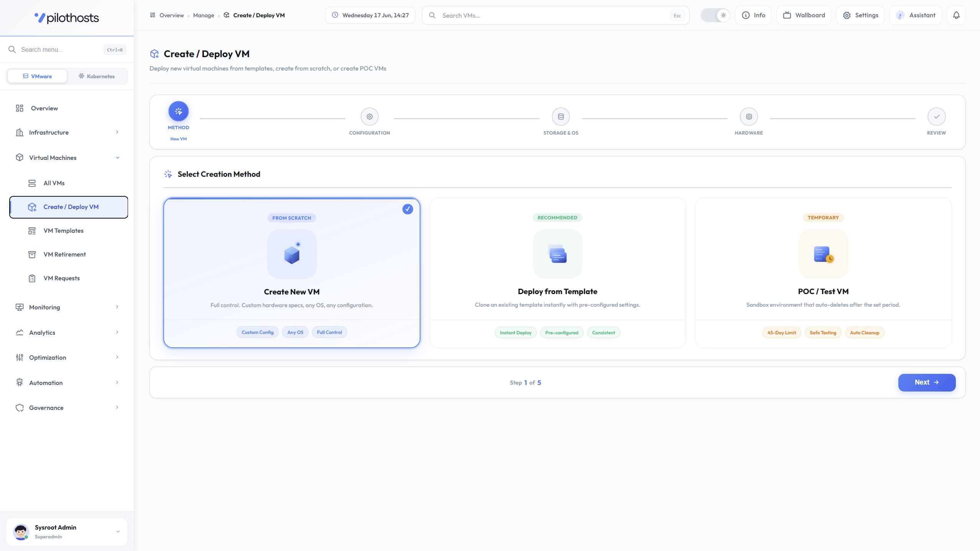Click the 45-Day Limit tag
Screen dimensions: 980x551
(781, 333)
